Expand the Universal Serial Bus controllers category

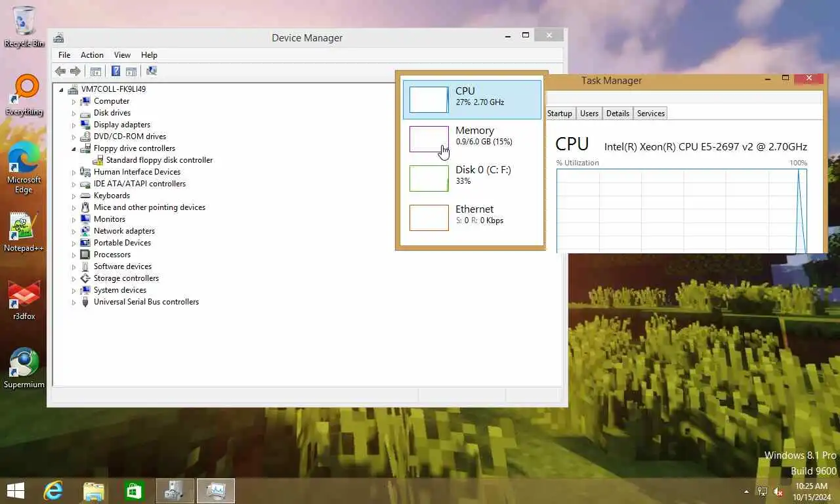pos(73,302)
